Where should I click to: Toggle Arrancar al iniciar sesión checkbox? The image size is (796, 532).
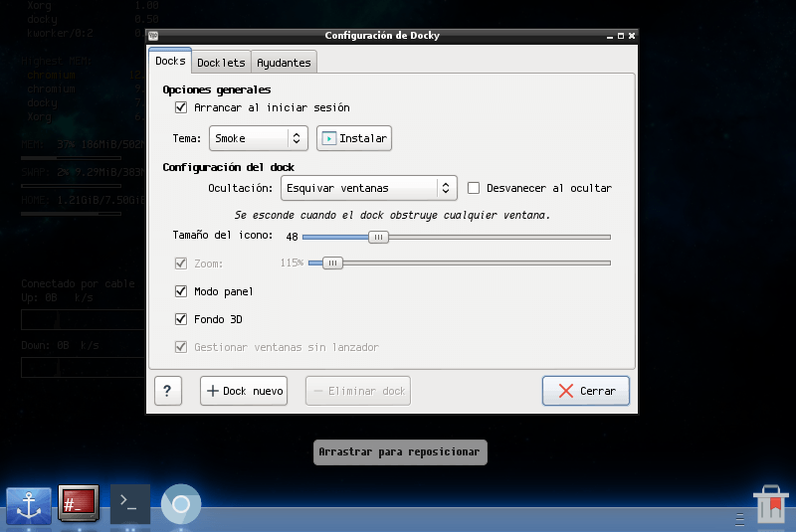[181, 107]
